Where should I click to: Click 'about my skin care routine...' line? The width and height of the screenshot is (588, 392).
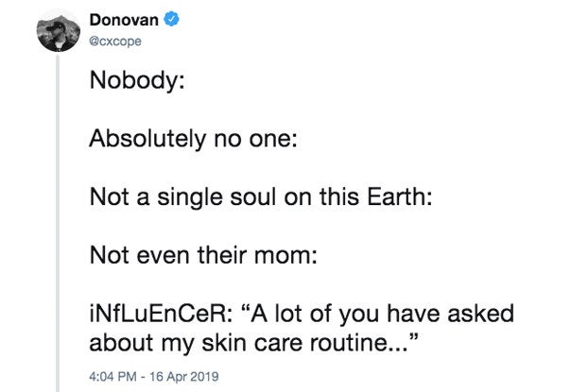[253, 343]
